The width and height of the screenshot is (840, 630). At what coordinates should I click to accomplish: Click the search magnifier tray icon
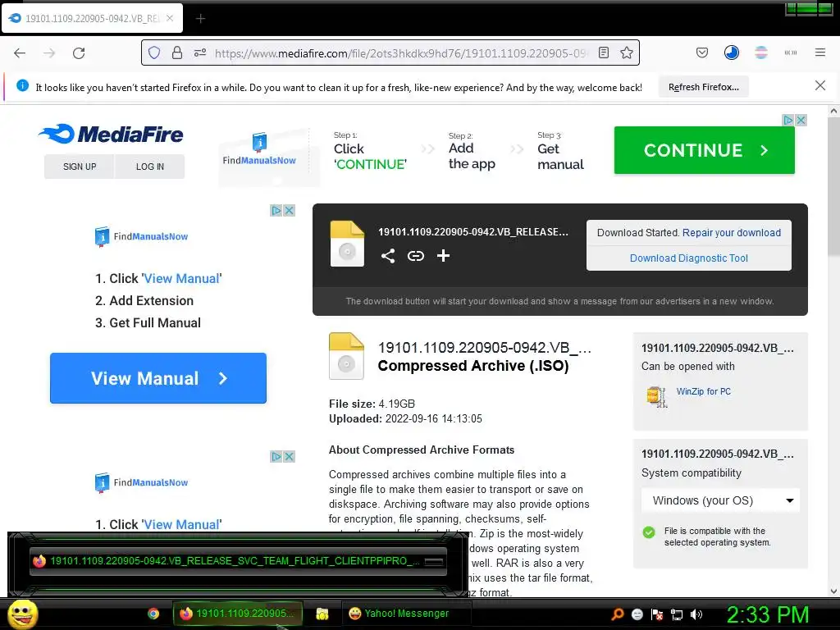click(618, 614)
